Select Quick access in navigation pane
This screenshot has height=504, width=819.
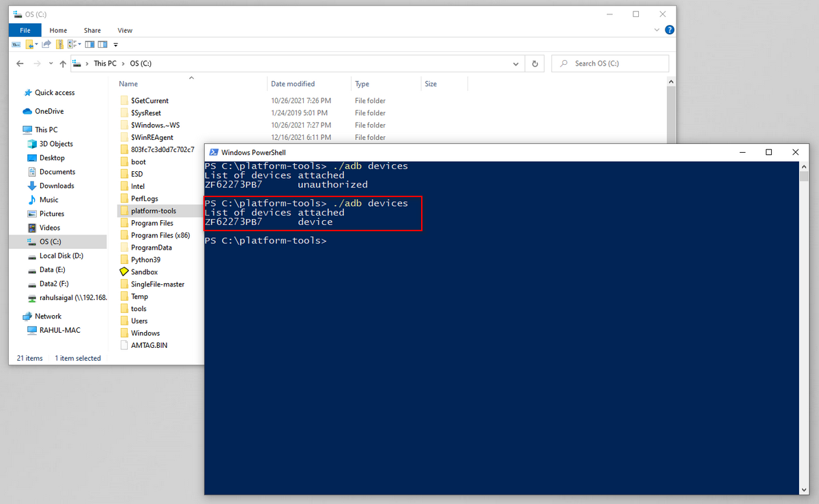point(55,93)
